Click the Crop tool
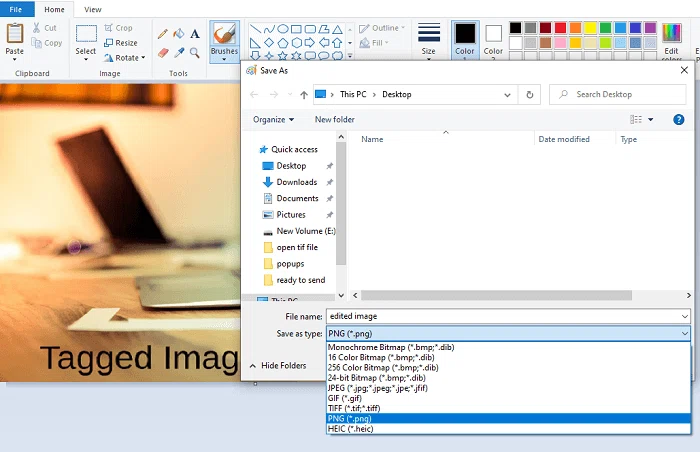The width and height of the screenshot is (700, 452). (118, 28)
